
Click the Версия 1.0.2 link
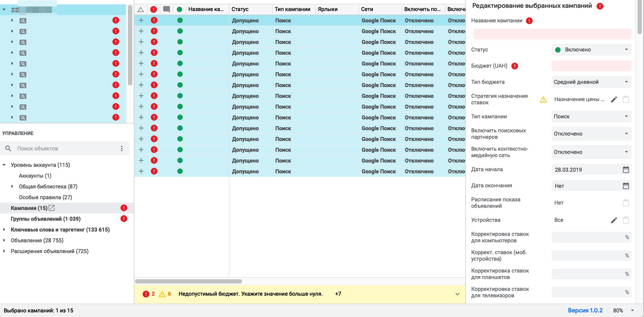pyautogui.click(x=585, y=311)
